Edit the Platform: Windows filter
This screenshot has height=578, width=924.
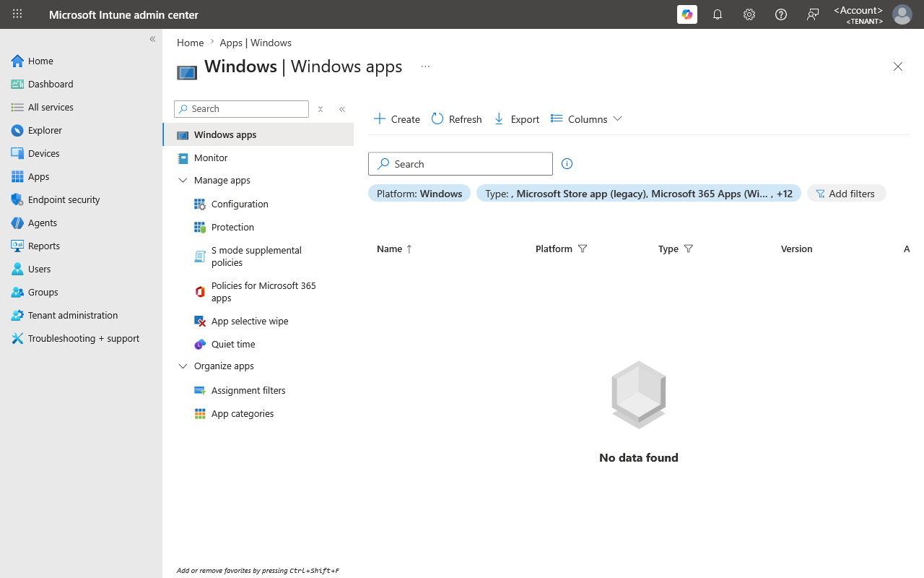(419, 194)
